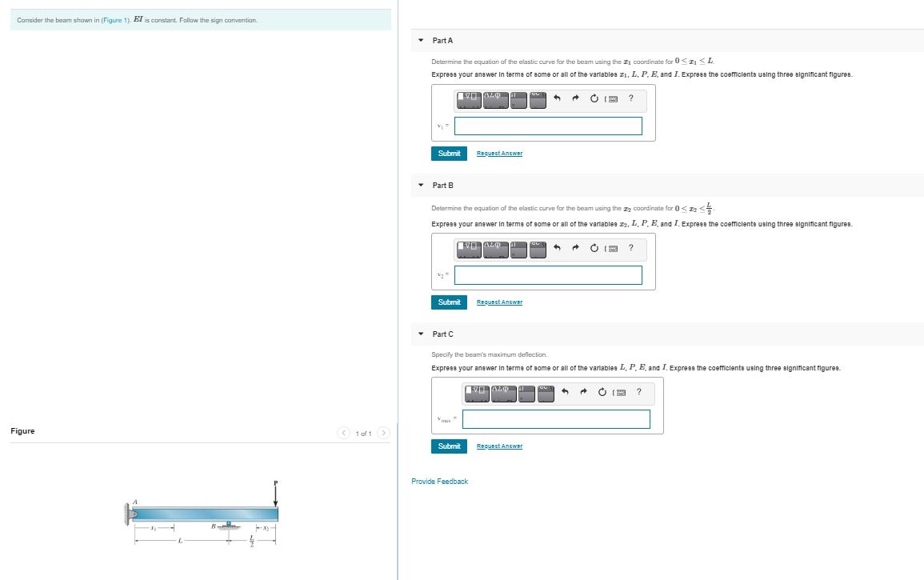Screen dimensions: 924x580
Task: Open help for Part B editor
Action: pyautogui.click(x=631, y=247)
